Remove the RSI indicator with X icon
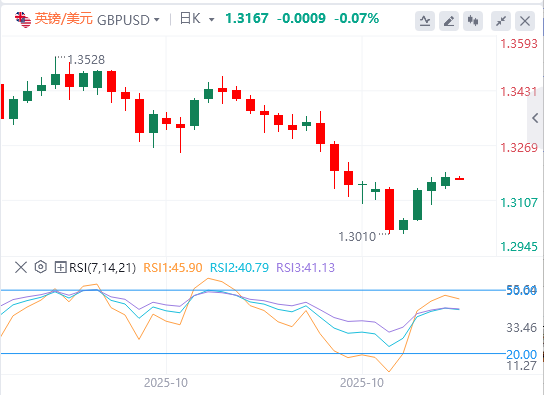 point(21,267)
